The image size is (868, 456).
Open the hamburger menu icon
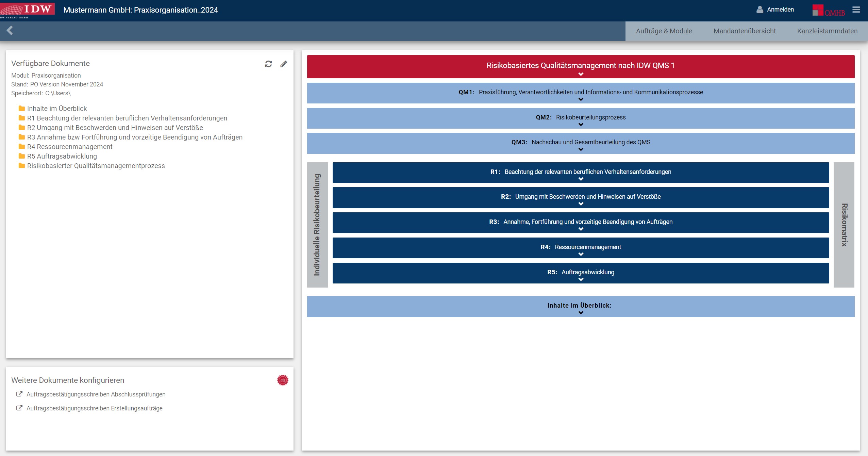click(x=856, y=10)
